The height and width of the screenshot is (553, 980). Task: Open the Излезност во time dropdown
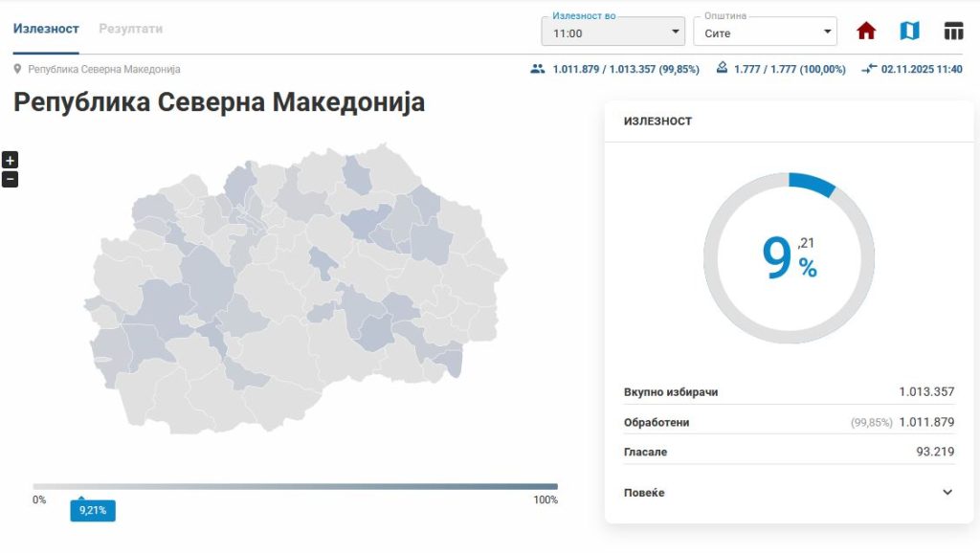click(x=612, y=31)
